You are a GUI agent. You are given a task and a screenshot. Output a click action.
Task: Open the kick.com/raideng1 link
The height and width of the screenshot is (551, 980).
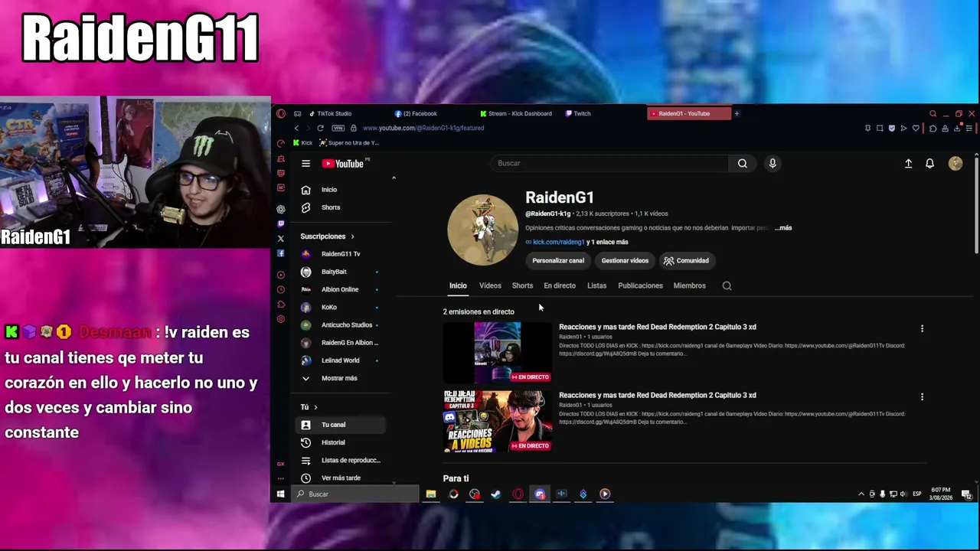pyautogui.click(x=558, y=242)
